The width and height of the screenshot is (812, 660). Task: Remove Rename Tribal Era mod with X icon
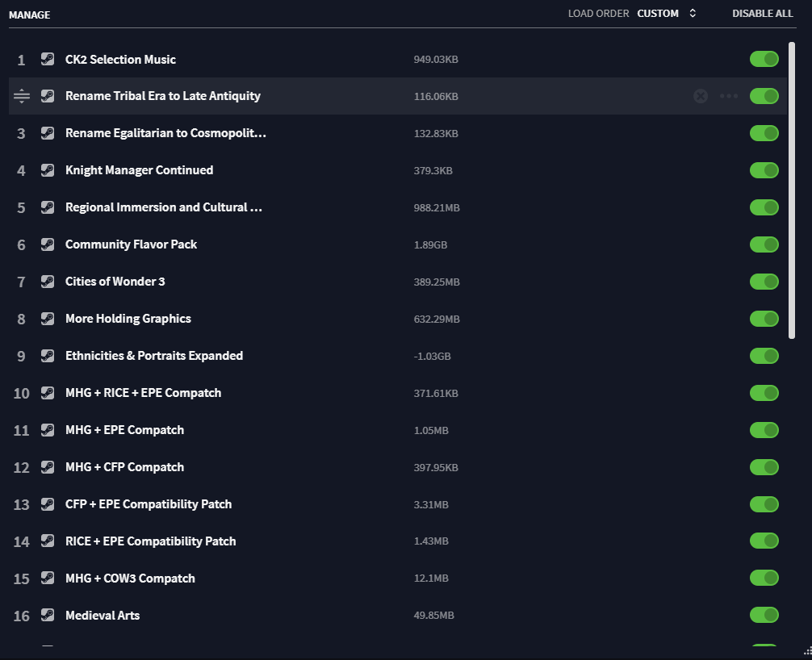tap(701, 96)
